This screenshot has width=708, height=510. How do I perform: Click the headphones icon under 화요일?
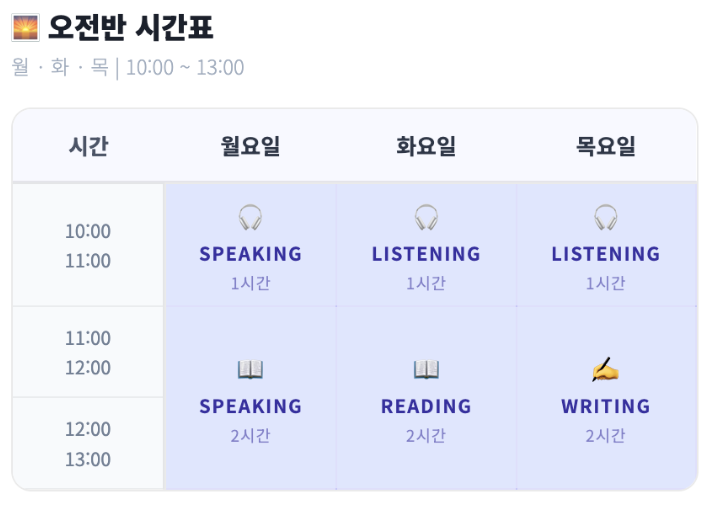point(426,217)
